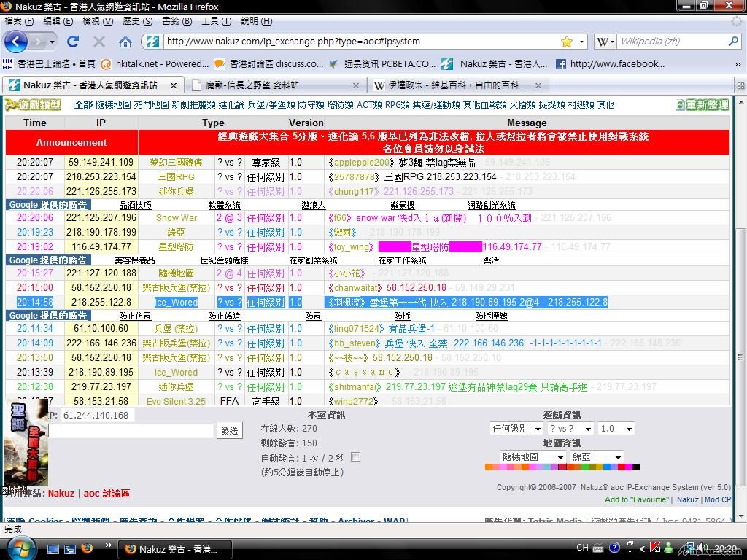
Task: Open the 工具 (T) menu
Action: 216,21
